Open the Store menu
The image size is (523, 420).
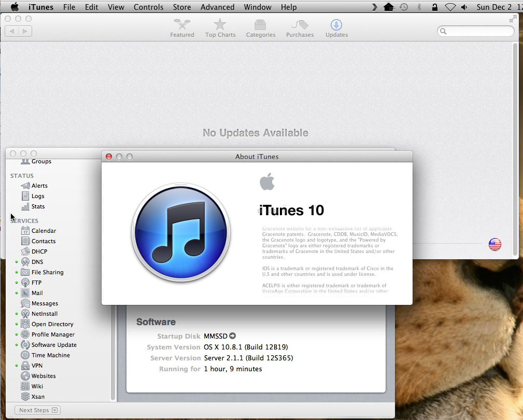tap(182, 7)
